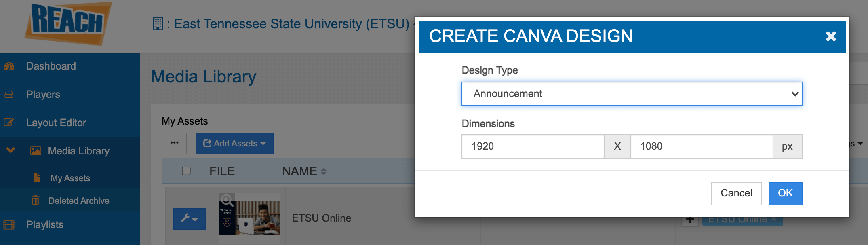
Task: Open the Design Type dropdown
Action: 632,94
